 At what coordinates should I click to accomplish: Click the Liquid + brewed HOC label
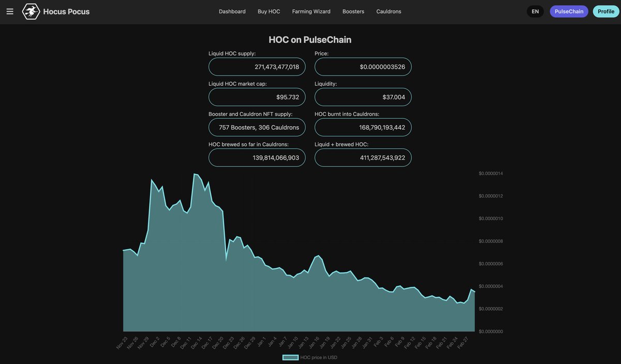point(342,144)
